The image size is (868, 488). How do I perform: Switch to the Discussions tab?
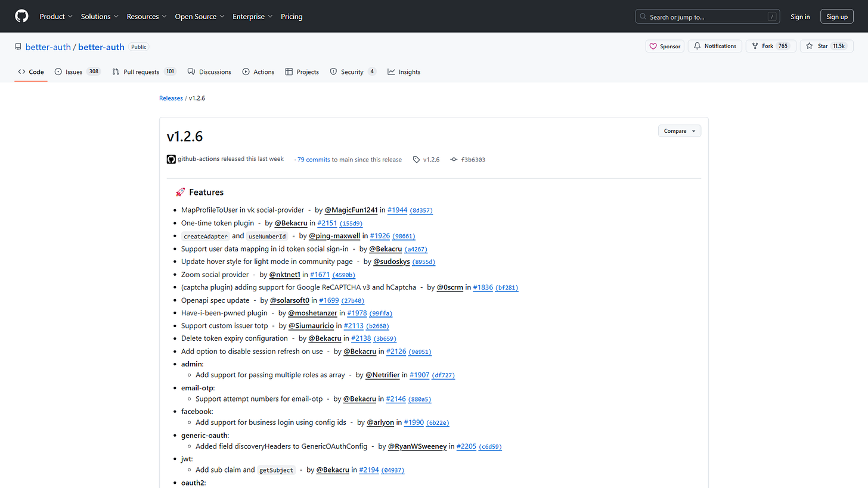(x=209, y=72)
